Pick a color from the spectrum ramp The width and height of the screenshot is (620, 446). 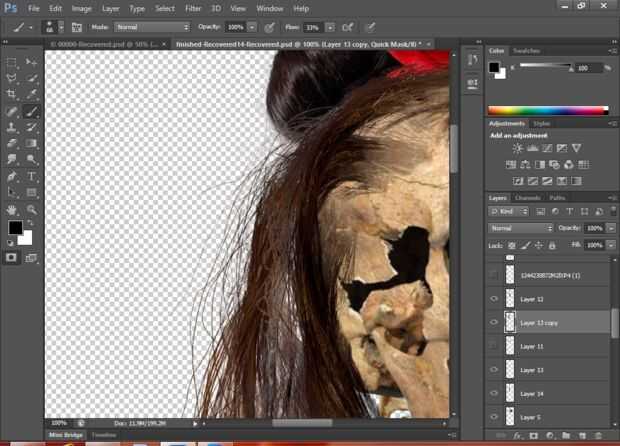(x=548, y=110)
